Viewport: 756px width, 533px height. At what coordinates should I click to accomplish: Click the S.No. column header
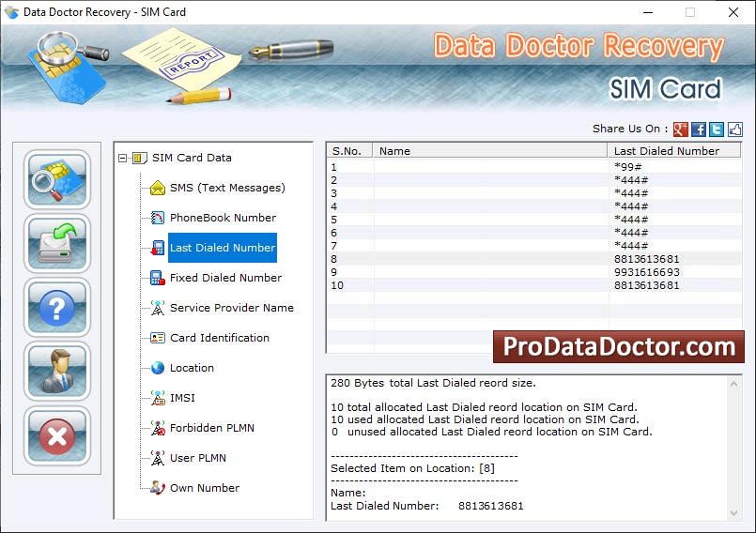[x=350, y=151]
